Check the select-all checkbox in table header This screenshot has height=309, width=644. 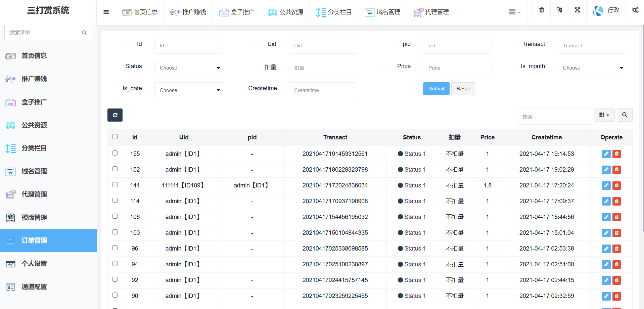tap(115, 137)
